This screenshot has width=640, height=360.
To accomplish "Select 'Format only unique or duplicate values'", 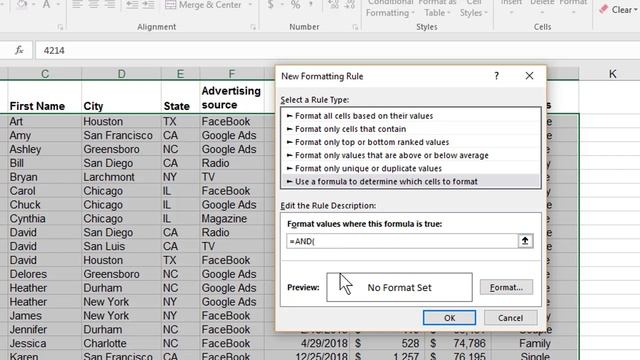I will (411, 168).
